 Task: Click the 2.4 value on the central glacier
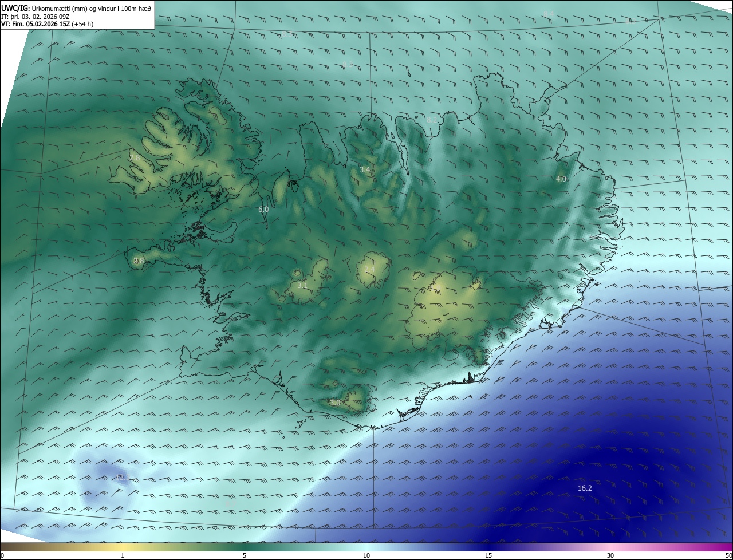pyautogui.click(x=369, y=269)
